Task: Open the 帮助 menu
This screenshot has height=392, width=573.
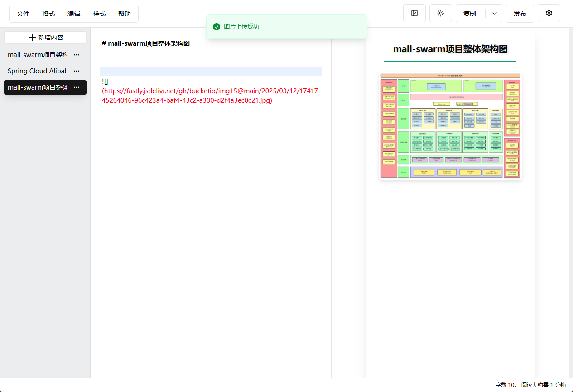Action: 125,14
